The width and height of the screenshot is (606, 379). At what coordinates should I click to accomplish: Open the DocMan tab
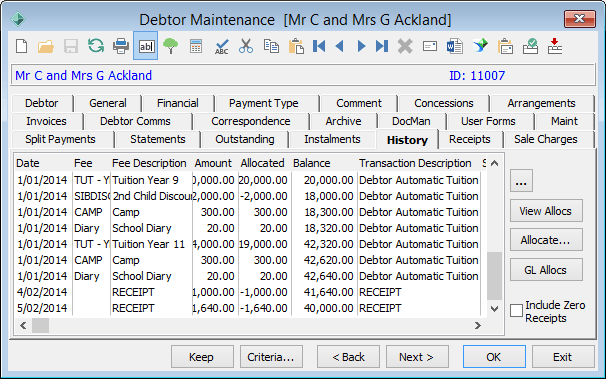[x=411, y=121]
